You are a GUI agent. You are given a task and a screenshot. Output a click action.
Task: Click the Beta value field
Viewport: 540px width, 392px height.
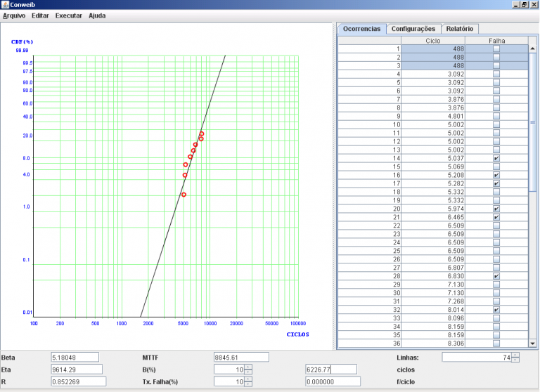[x=75, y=357]
